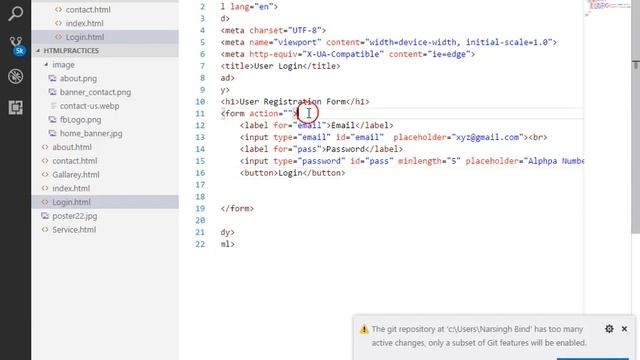This screenshot has height=360, width=640.
Task: Click the HTML icon beside Gallarey.html
Action: point(45,175)
